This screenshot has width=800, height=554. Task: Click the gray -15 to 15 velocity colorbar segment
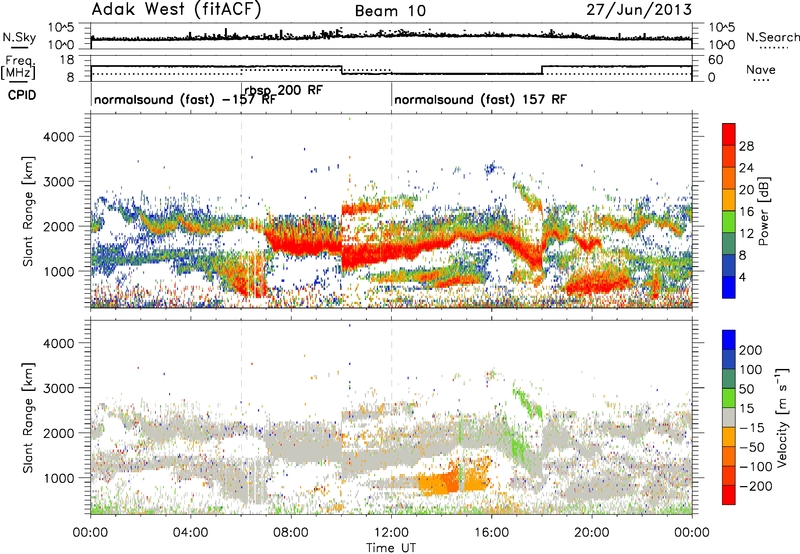[729, 417]
